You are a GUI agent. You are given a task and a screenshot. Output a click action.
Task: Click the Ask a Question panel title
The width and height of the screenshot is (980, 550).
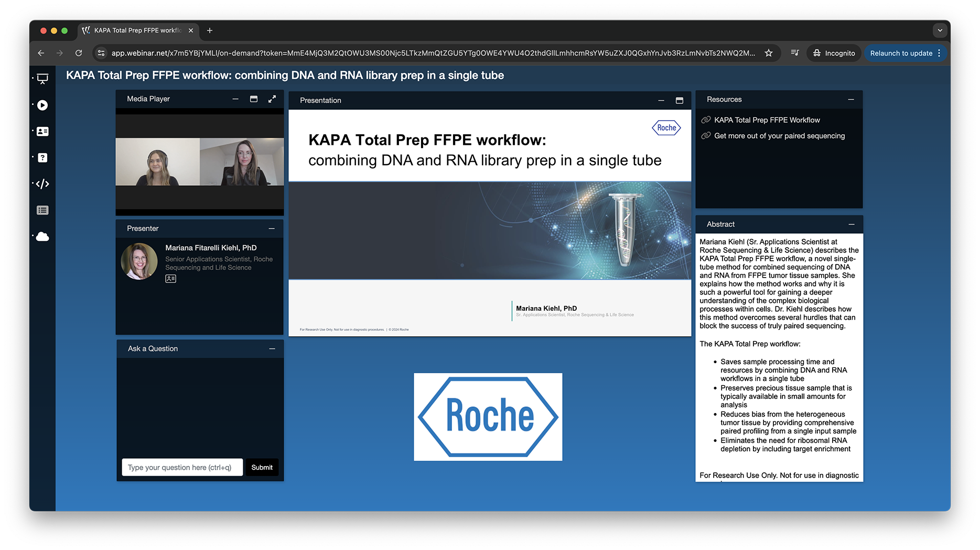click(153, 348)
